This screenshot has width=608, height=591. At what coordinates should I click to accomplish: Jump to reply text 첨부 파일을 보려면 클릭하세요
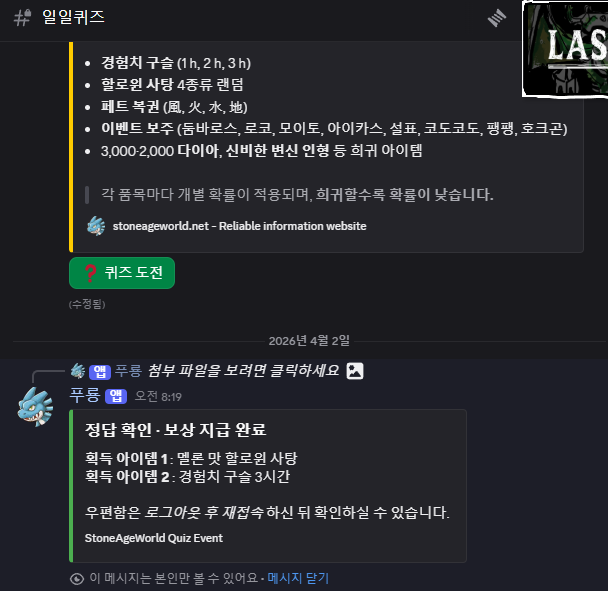click(x=243, y=371)
